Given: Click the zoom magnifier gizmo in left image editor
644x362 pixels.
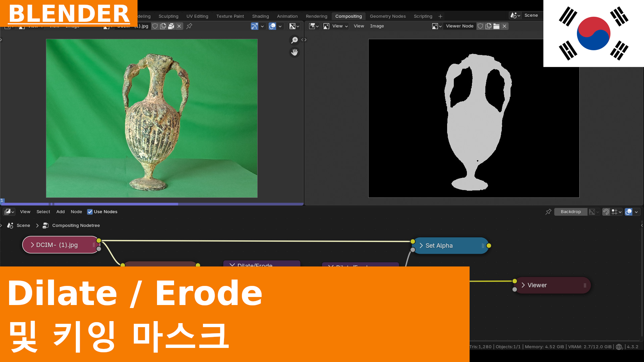Looking at the screenshot, I should (x=294, y=40).
